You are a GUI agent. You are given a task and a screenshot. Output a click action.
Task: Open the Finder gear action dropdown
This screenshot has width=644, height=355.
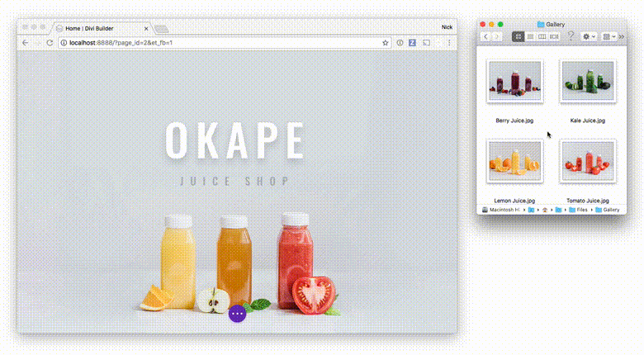[x=589, y=36]
